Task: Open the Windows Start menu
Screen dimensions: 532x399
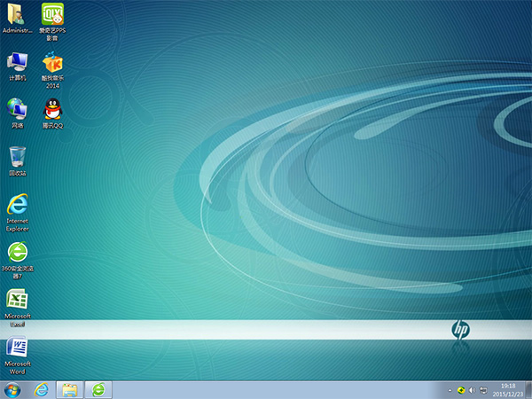Action: tap(13, 390)
